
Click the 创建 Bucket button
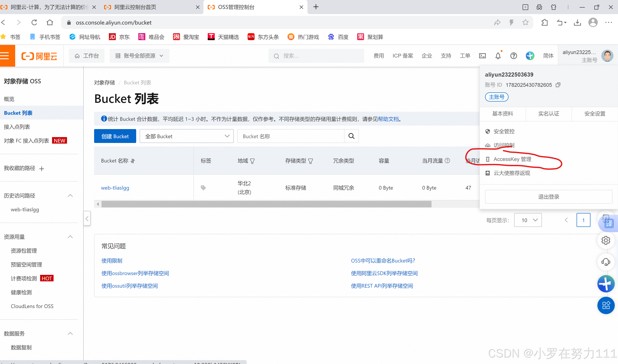pos(115,136)
